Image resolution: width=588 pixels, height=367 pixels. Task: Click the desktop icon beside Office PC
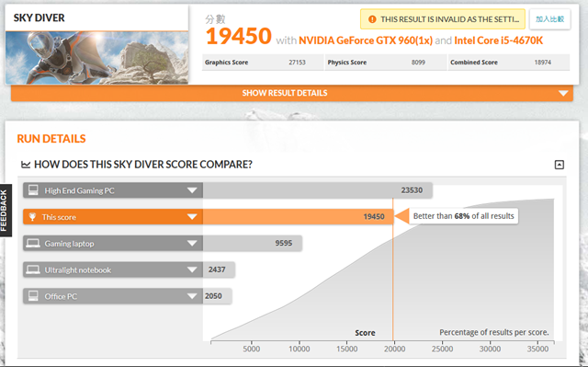pyautogui.click(x=33, y=295)
